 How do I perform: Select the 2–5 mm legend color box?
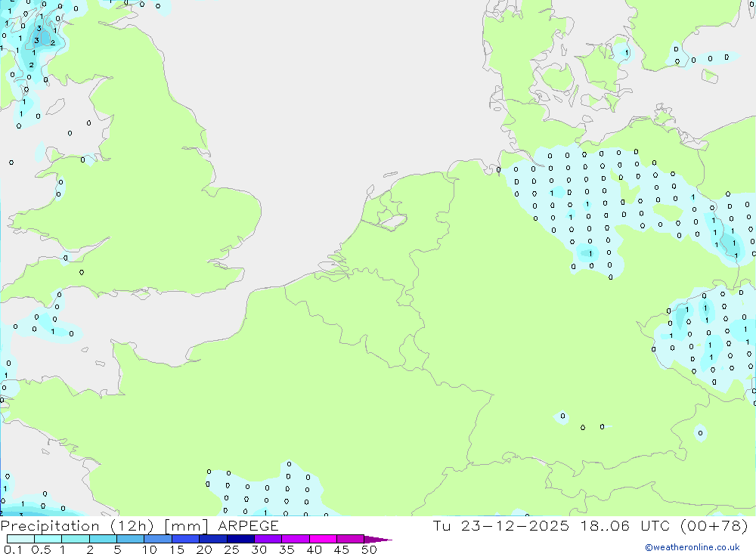103,539
